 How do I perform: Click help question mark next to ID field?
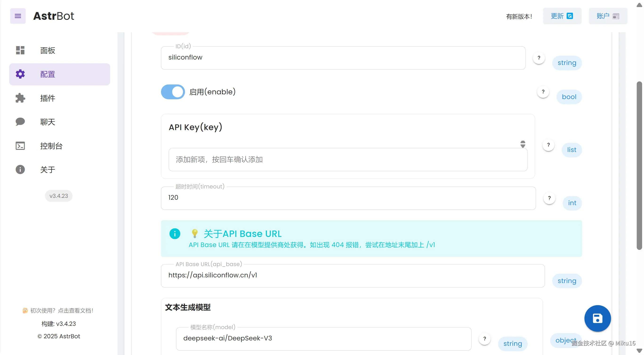pos(539,58)
